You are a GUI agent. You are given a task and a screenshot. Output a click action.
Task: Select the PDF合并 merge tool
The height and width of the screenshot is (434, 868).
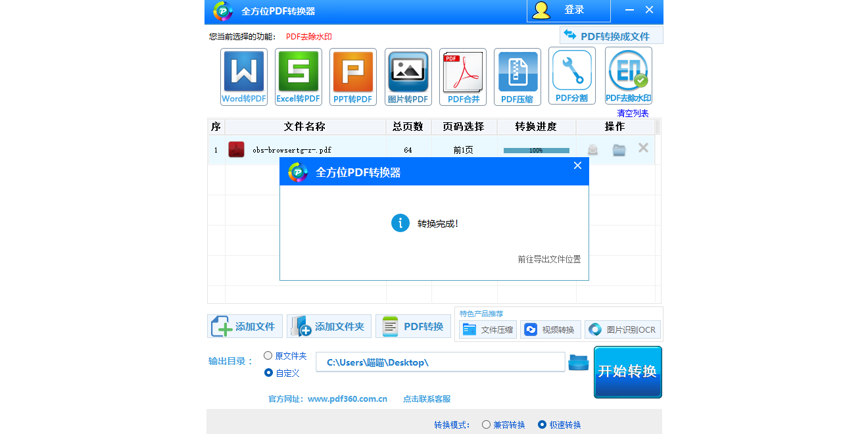tap(462, 76)
